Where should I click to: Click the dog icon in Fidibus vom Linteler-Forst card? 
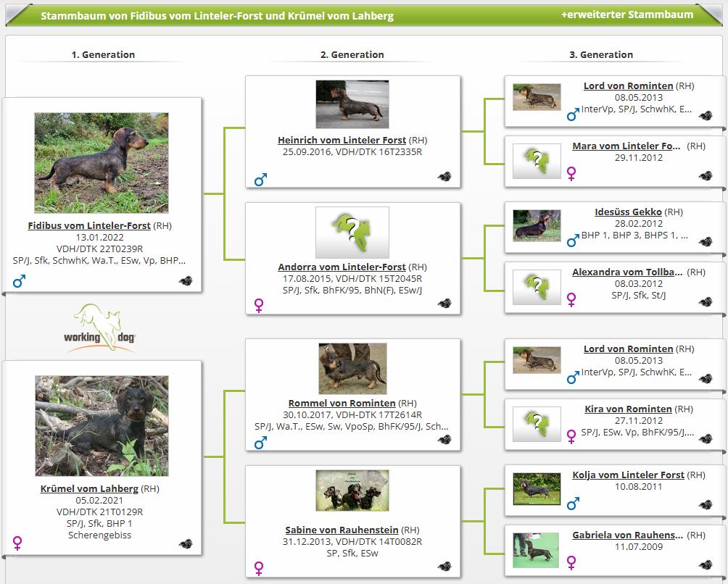click(x=186, y=281)
